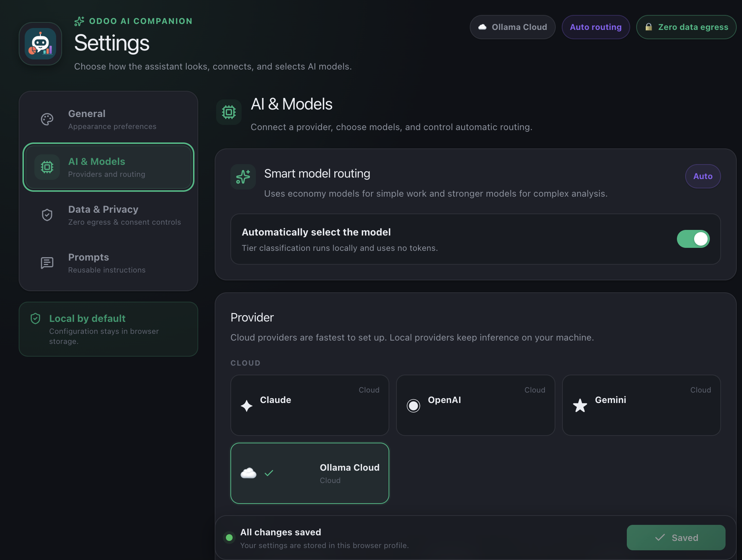Click the green dot beside All changes saved
This screenshot has height=560, width=742.
point(229,538)
